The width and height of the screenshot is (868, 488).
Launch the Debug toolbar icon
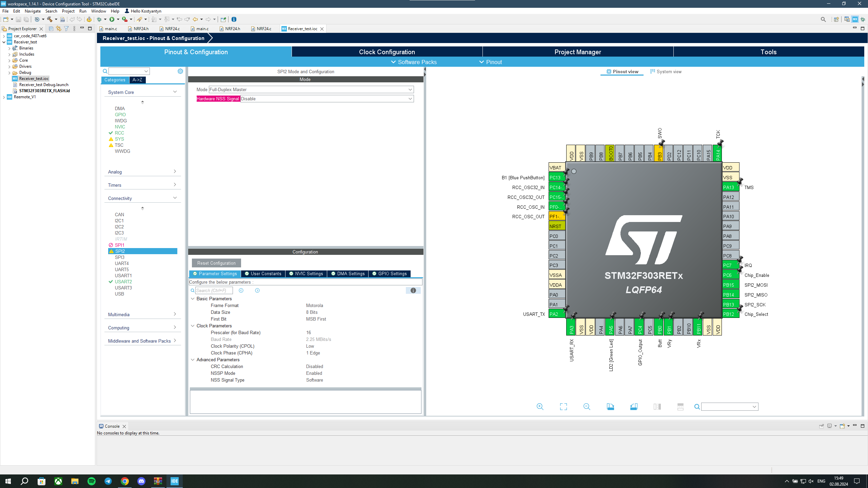click(x=99, y=19)
